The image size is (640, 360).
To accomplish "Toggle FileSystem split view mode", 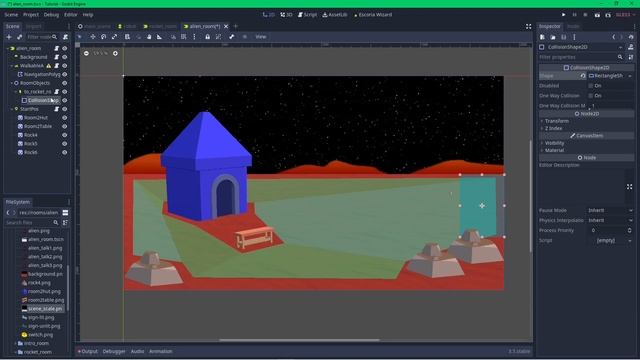I will pyautogui.click(x=65, y=213).
